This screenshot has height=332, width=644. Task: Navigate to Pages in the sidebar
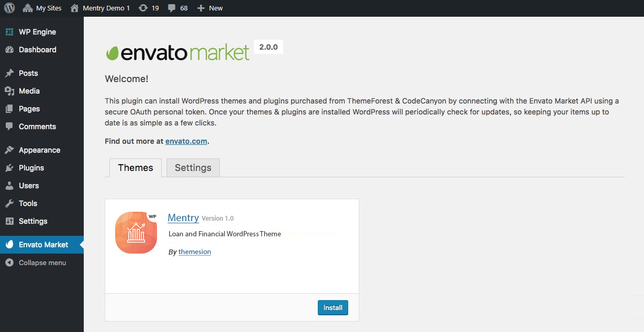[x=29, y=109]
